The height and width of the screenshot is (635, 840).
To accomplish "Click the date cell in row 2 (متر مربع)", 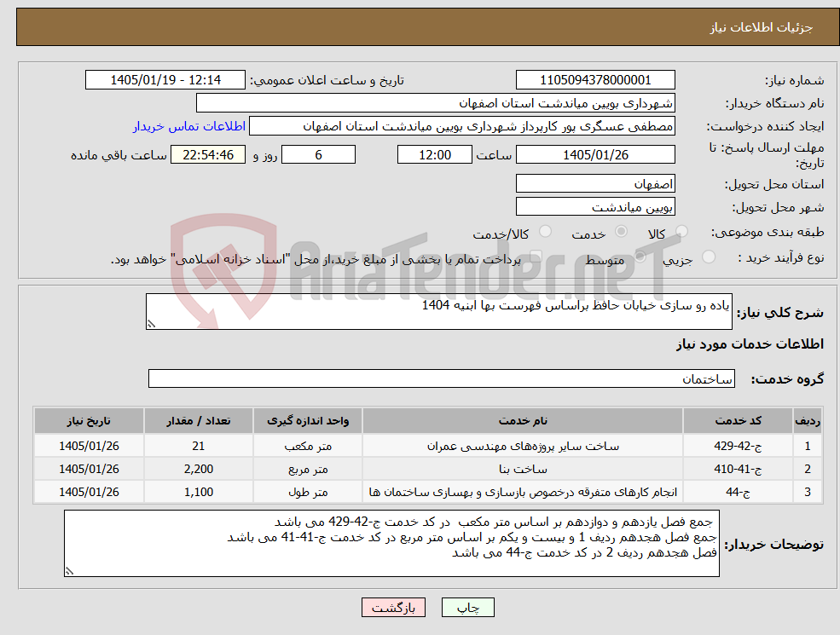I will pos(89,469).
